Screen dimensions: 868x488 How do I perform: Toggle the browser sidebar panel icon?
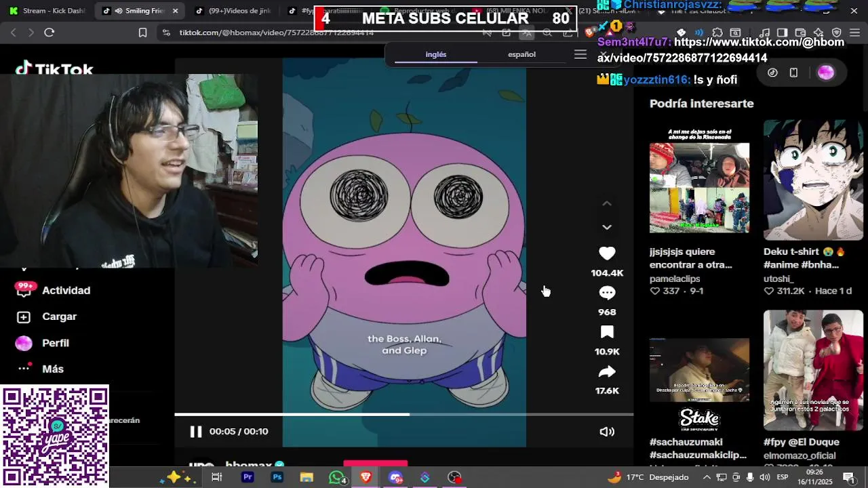[x=782, y=33]
